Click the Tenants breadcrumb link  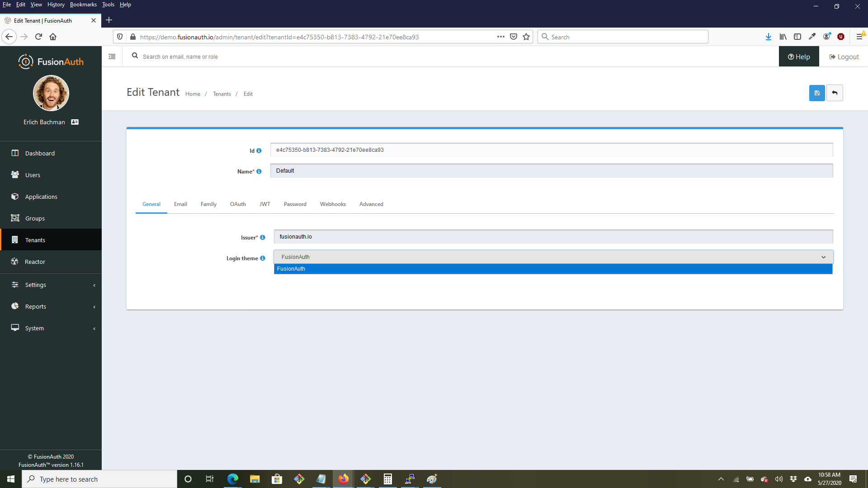coord(222,94)
